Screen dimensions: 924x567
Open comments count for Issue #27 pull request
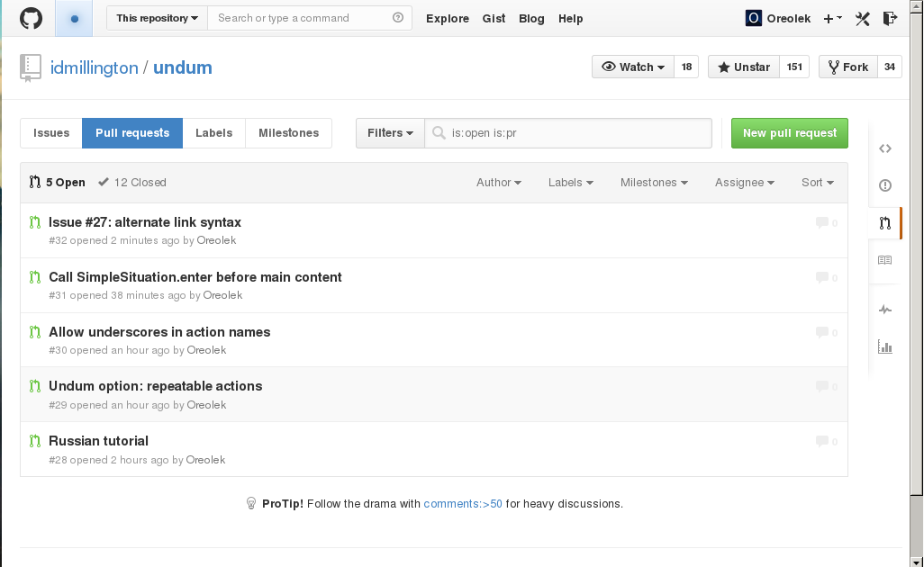827,222
